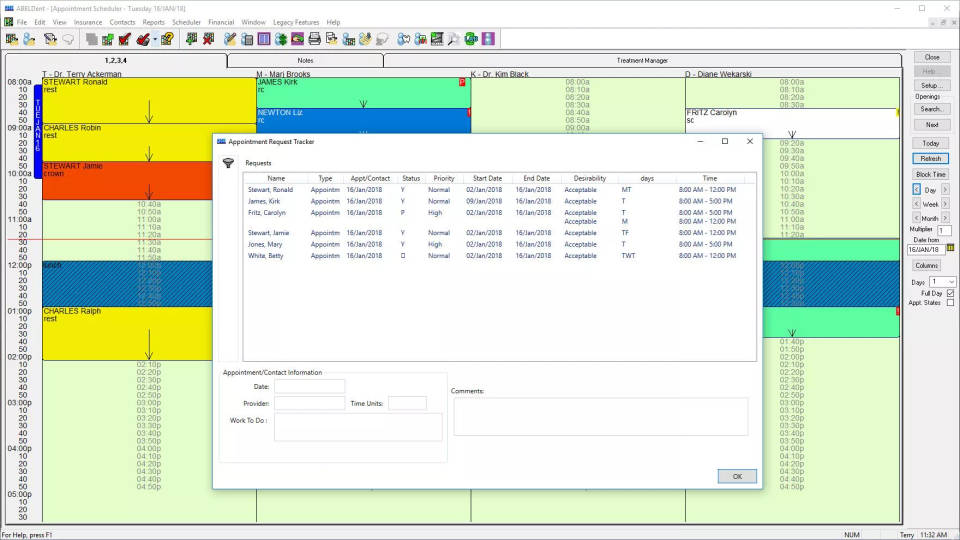960x540 pixels.
Task: Click the magnifying glass toolbar icon
Action: (453, 39)
